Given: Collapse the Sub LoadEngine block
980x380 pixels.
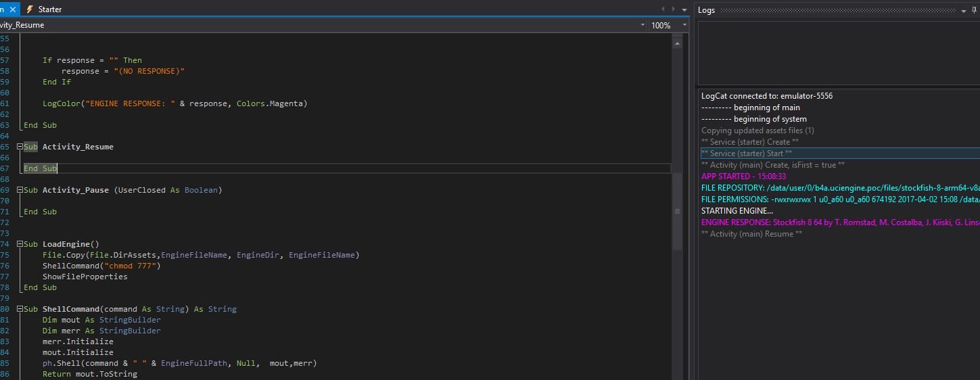Looking at the screenshot, I should 20,244.
